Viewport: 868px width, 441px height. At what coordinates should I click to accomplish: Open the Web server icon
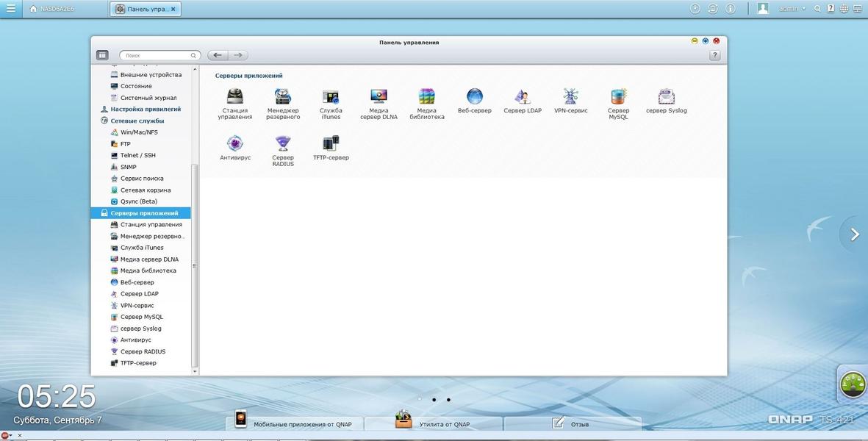pos(475,97)
